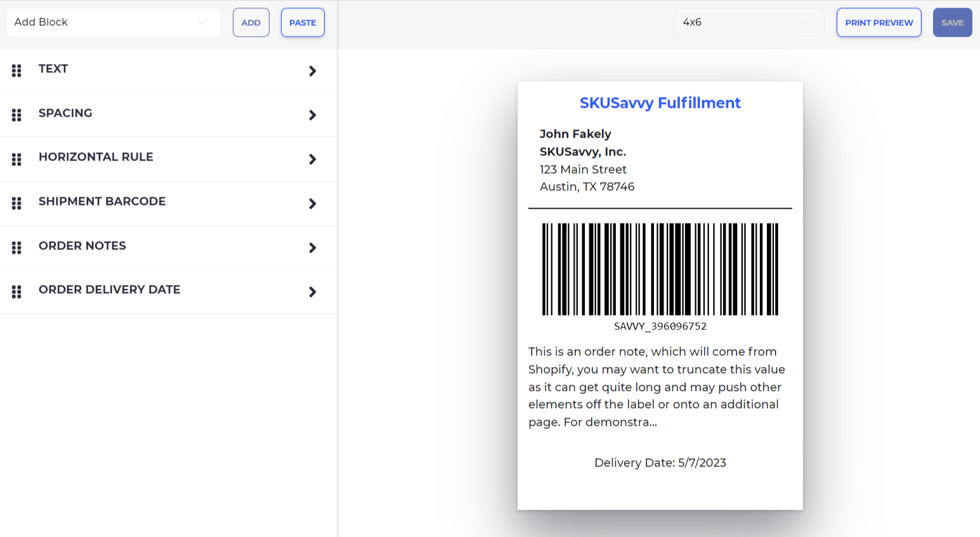
Task: Select the SPACING block label
Action: click(65, 113)
